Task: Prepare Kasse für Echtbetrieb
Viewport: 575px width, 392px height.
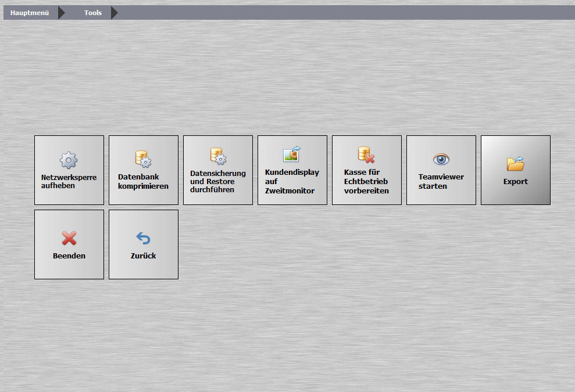Action: click(366, 170)
